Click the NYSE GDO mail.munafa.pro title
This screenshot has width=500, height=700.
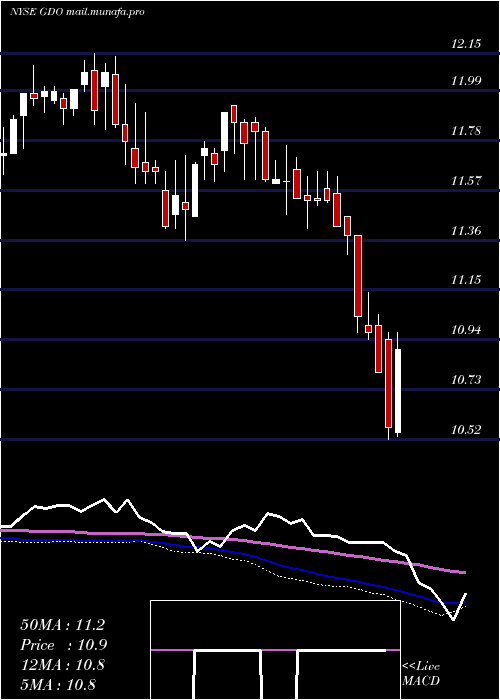[x=77, y=12]
